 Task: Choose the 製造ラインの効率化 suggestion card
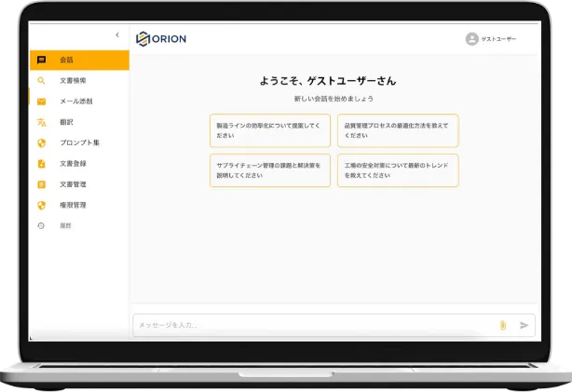270,129
